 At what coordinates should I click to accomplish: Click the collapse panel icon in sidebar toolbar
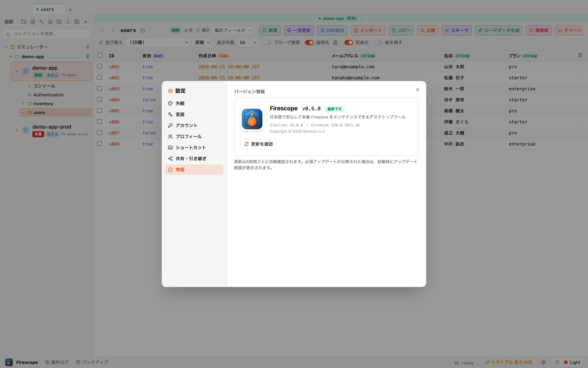[77, 22]
